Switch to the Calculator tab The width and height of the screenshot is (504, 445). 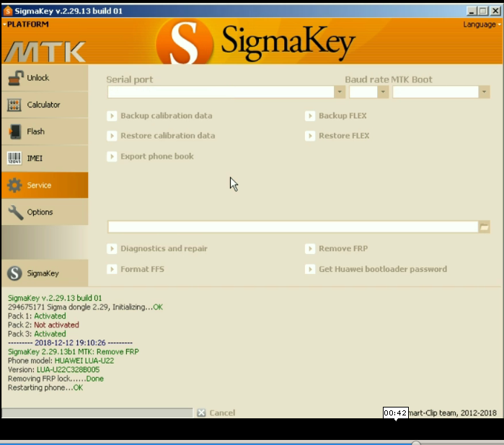[45, 105]
